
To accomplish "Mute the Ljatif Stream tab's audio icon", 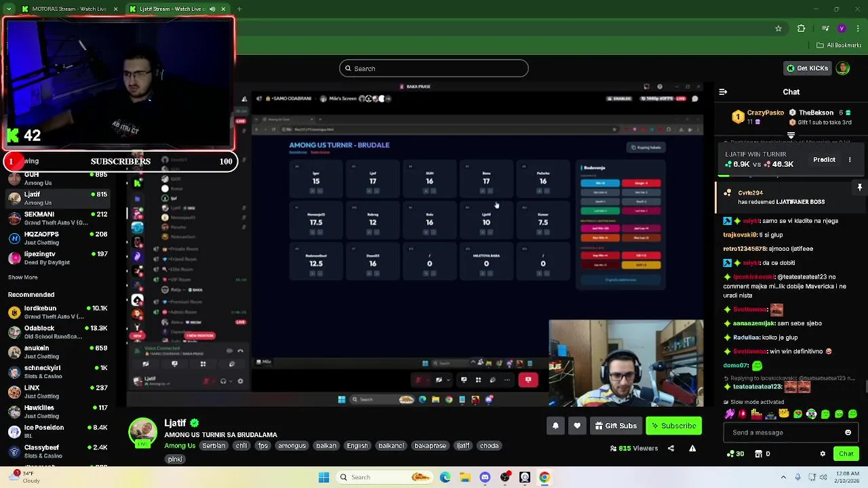I will tap(212, 9).
